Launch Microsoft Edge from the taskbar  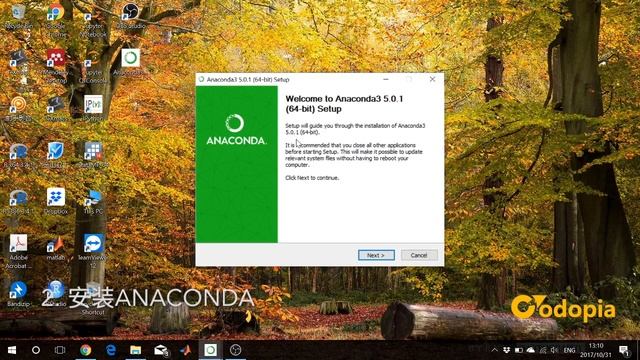pos(111,350)
